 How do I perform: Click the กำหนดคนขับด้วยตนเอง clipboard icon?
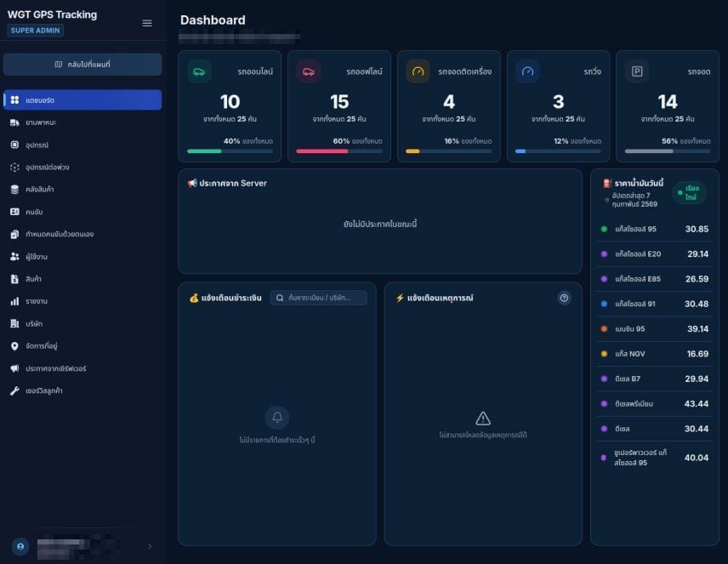pos(14,234)
